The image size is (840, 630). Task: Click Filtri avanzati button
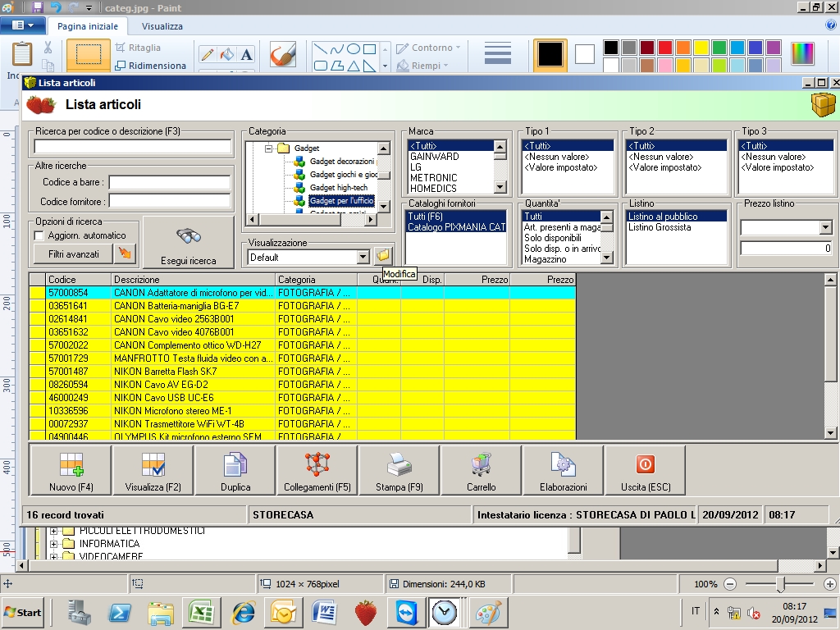(x=73, y=254)
